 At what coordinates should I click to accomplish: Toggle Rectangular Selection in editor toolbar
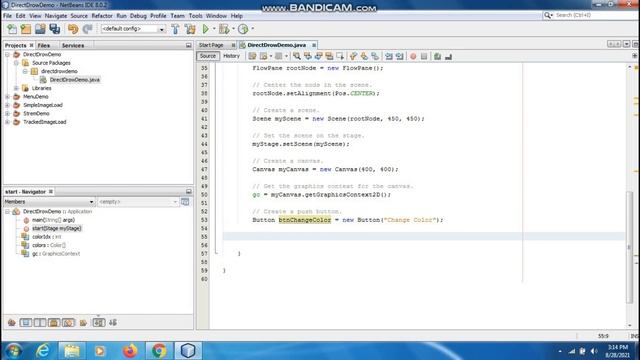click(x=340, y=56)
